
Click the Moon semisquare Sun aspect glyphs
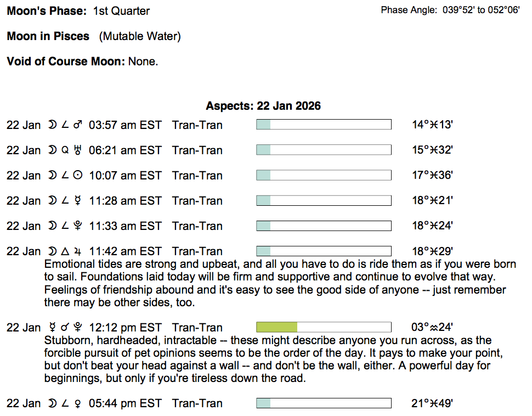[65, 176]
